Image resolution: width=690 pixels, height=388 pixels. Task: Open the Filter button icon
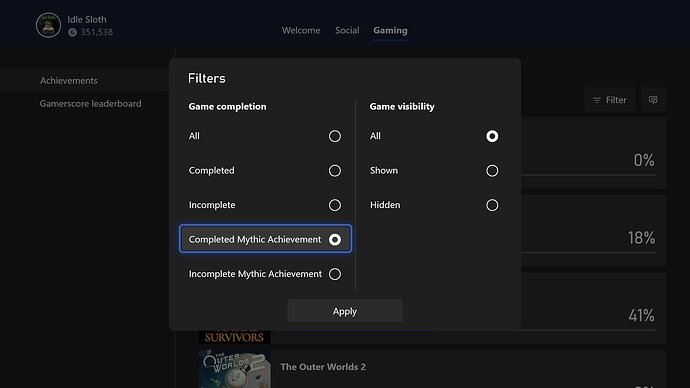596,100
